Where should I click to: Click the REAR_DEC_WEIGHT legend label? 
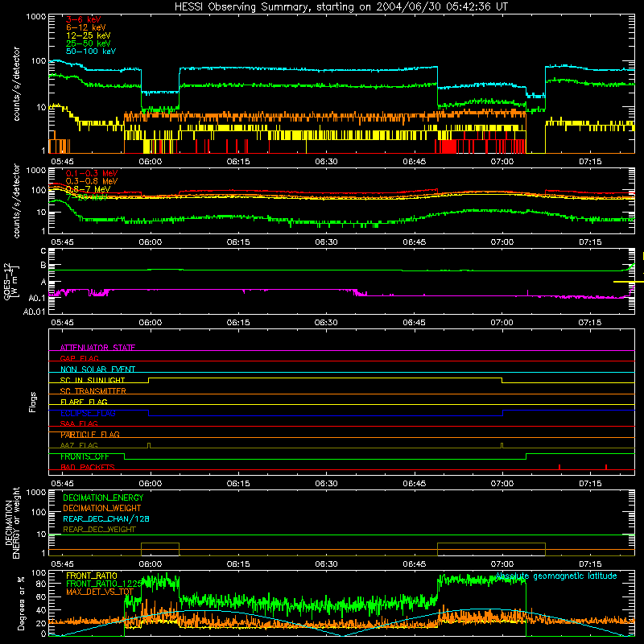pyautogui.click(x=99, y=530)
